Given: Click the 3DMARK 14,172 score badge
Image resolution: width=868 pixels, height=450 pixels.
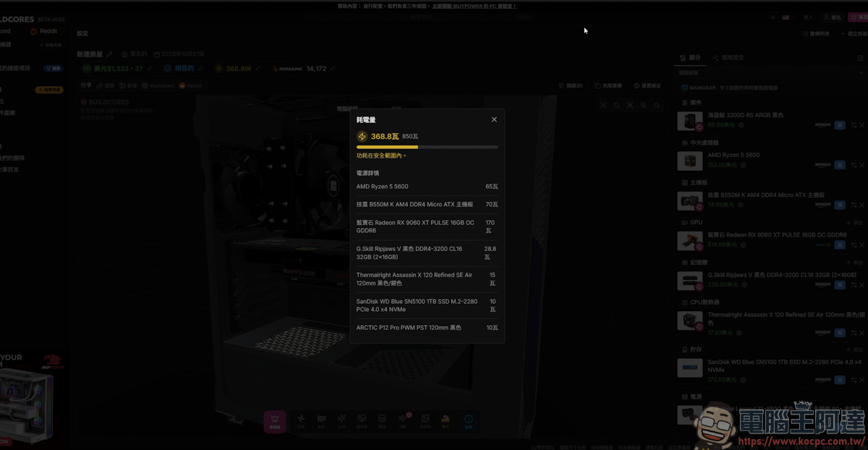Looking at the screenshot, I should click(304, 69).
